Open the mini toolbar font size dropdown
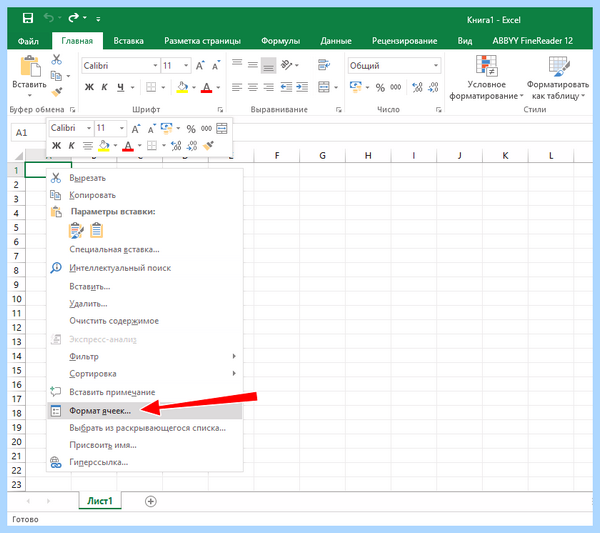 click(x=122, y=128)
